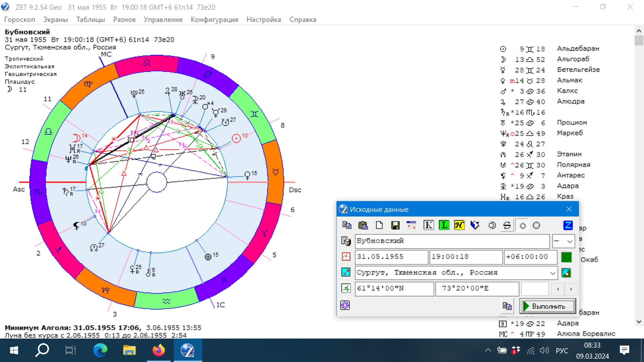Screen dimensions: 644x362
Task: Open the Таблицы menu
Action: pos(91,19)
